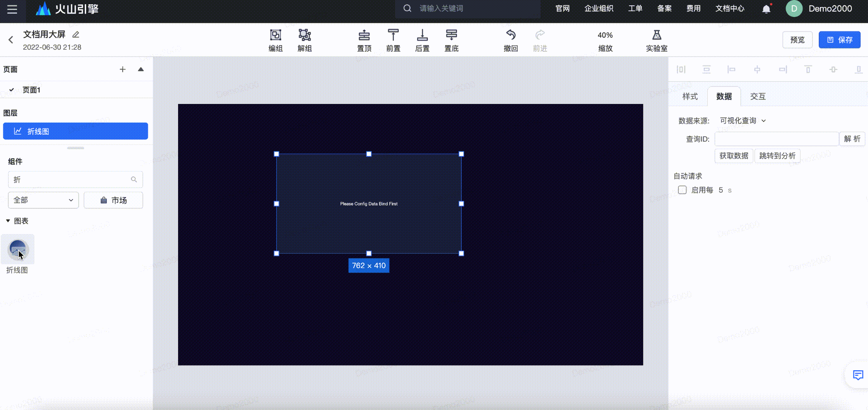Collapse the 图表 component group

[8, 221]
